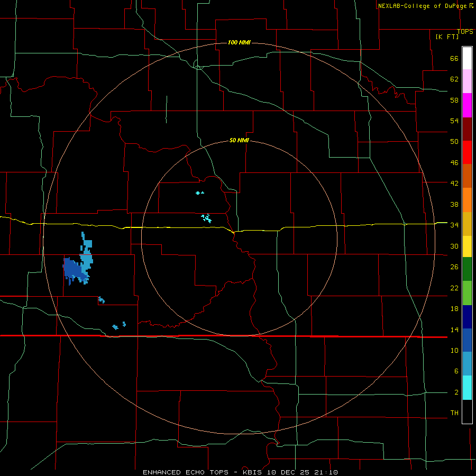This screenshot has width=476, height=476.
Task: Click the dark orange swatch above 42
Action: tap(467, 176)
